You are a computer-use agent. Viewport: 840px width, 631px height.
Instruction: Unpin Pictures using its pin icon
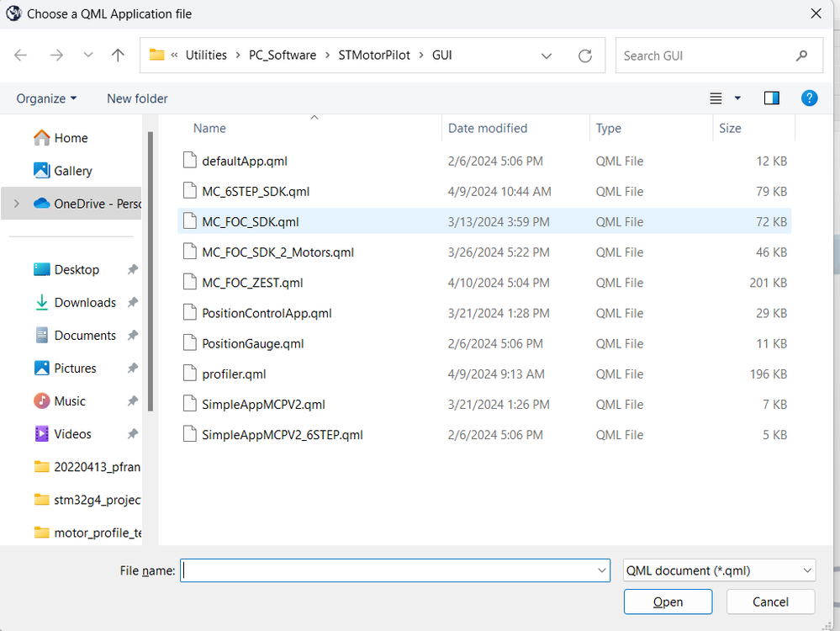(x=133, y=369)
